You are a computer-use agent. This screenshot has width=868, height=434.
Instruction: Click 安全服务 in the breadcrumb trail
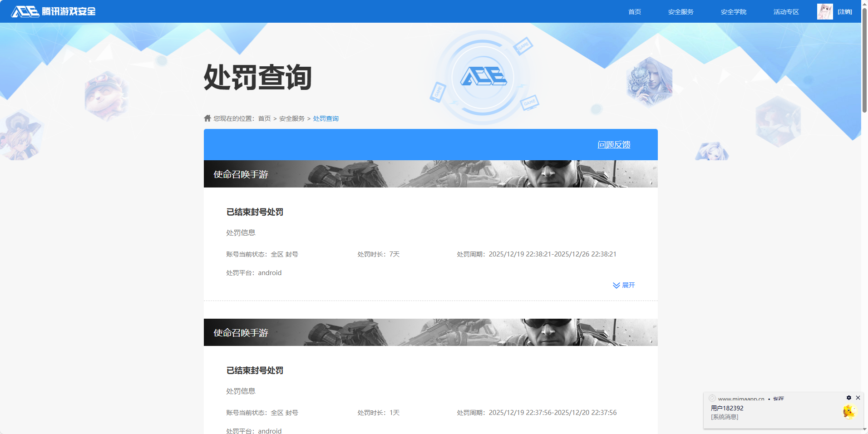(291, 118)
